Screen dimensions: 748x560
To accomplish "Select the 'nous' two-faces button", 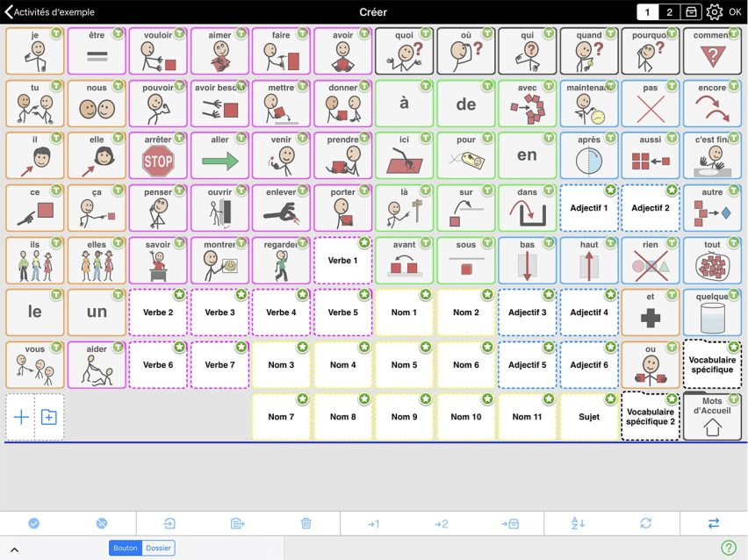I will tap(97, 104).
